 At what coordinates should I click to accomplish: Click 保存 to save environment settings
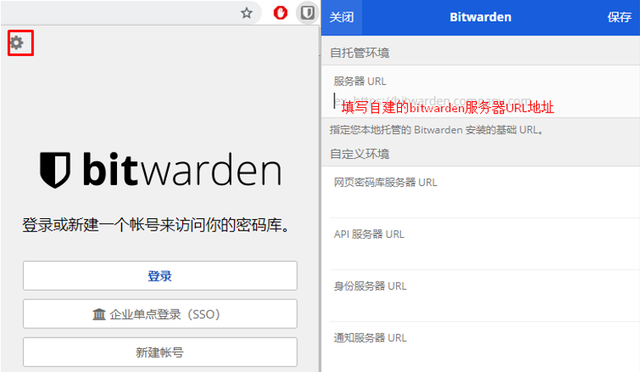(619, 17)
